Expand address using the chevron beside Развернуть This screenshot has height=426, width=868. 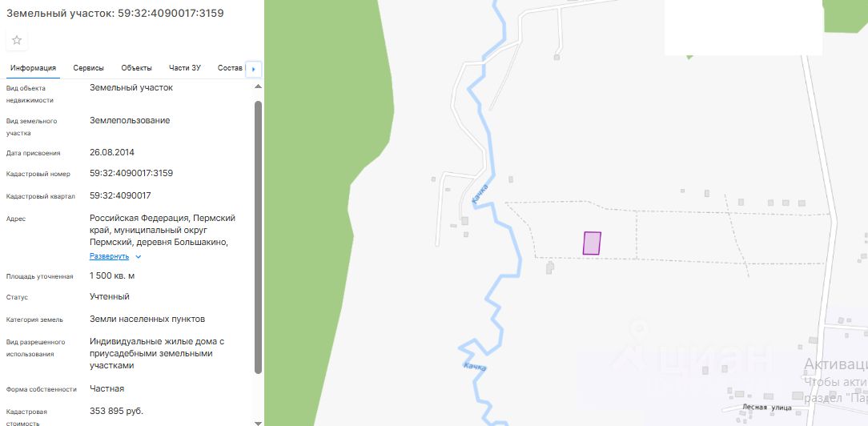point(139,257)
